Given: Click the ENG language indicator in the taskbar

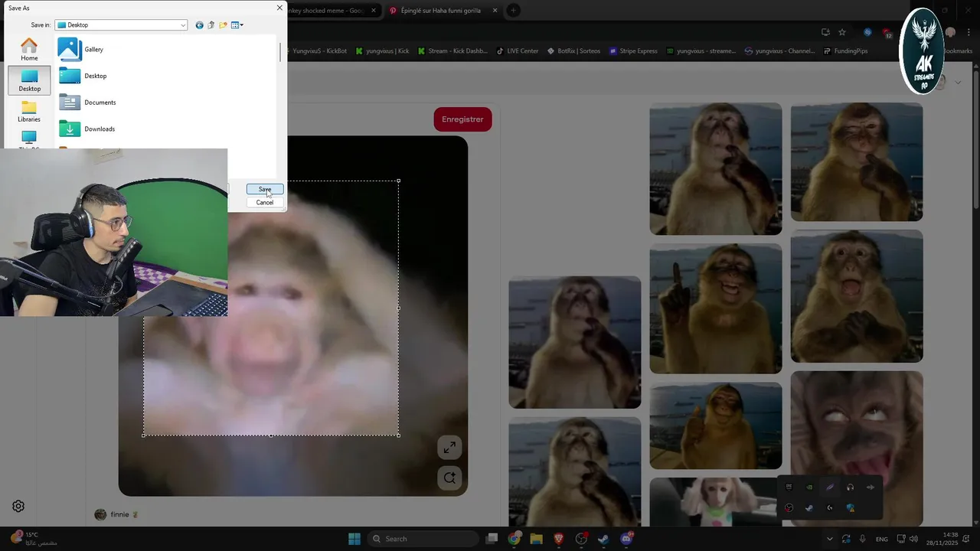Looking at the screenshot, I should [x=882, y=539].
